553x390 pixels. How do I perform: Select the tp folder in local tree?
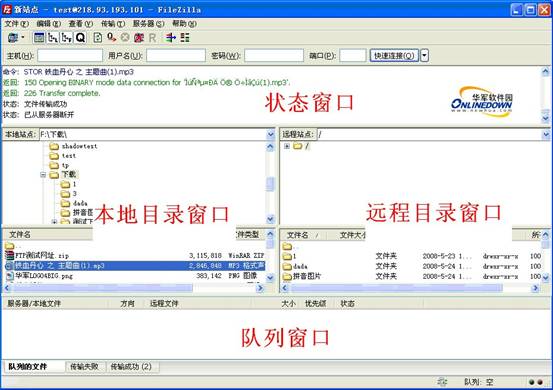(x=65, y=165)
